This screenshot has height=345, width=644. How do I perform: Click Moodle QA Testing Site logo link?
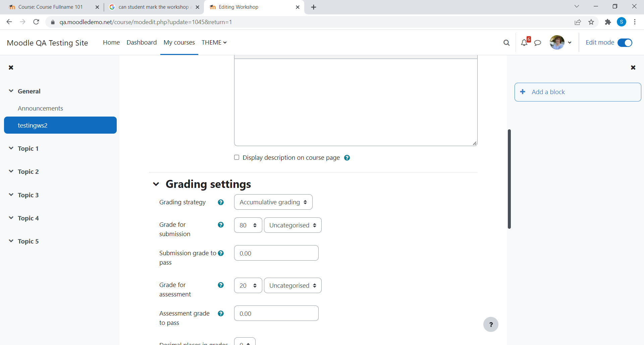(47, 43)
